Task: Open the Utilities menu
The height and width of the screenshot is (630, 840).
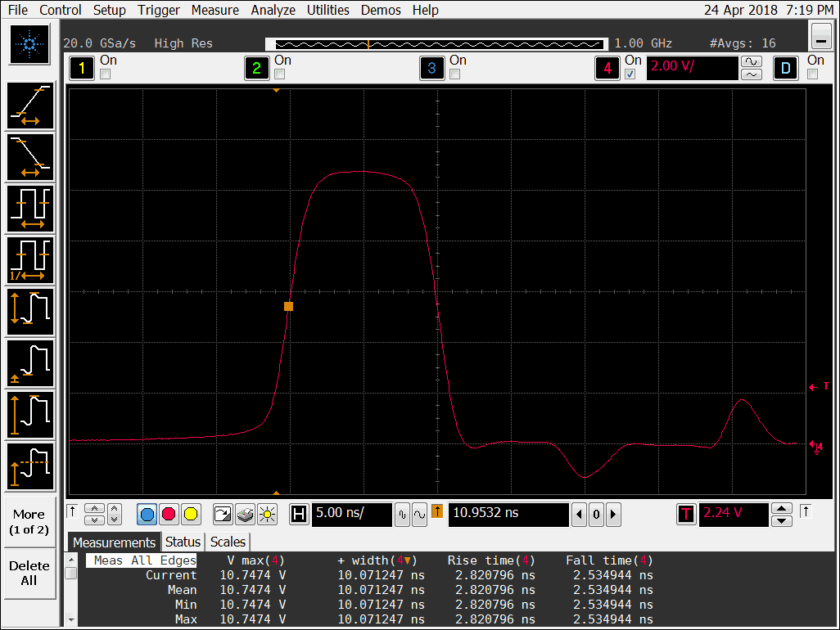Action: click(x=327, y=10)
